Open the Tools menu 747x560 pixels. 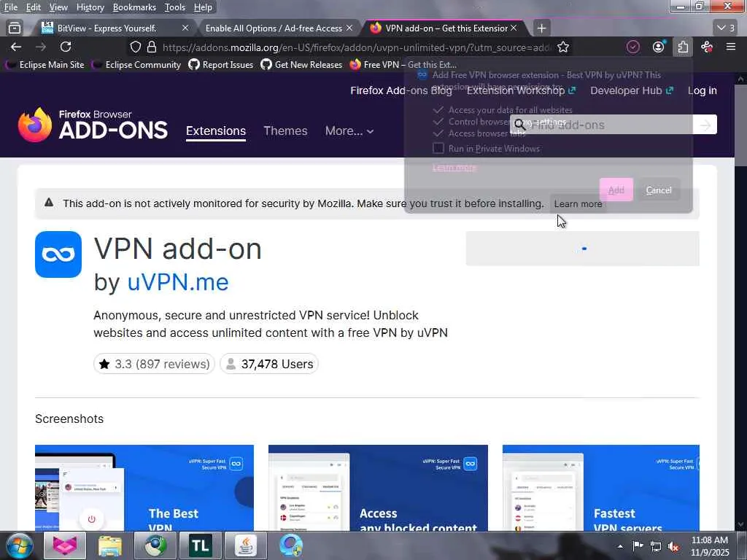[x=175, y=7]
